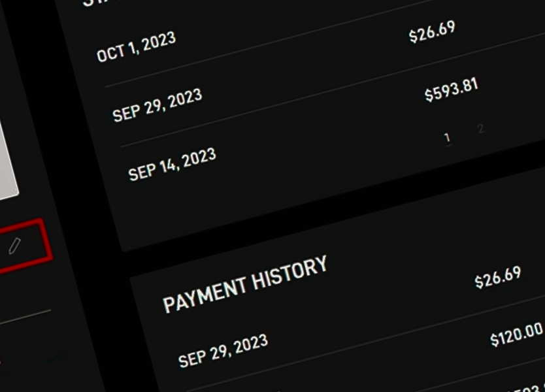The width and height of the screenshot is (545, 392).
Task: Select SEP 29, 2023 under Payment History
Action: (x=223, y=351)
